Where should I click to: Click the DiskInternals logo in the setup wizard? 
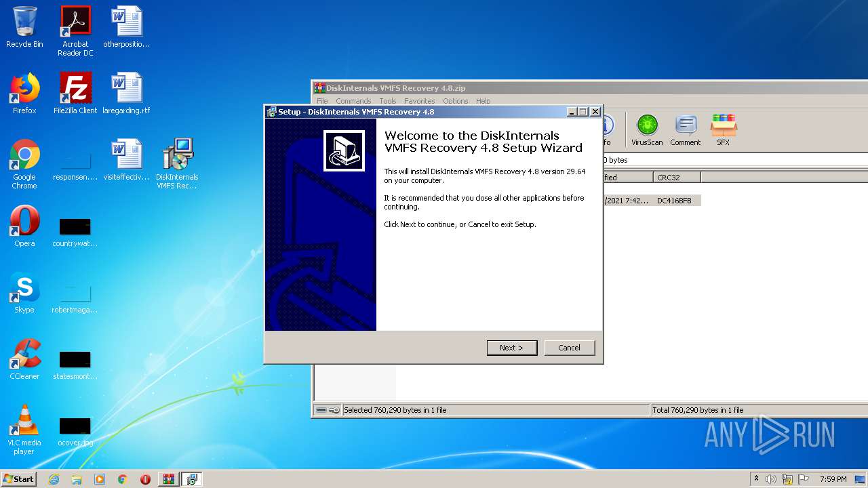[344, 150]
